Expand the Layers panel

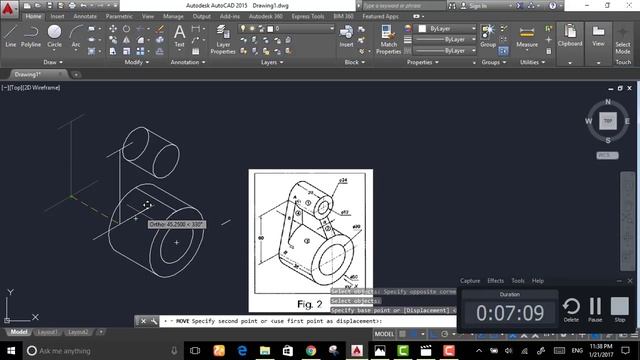click(272, 62)
